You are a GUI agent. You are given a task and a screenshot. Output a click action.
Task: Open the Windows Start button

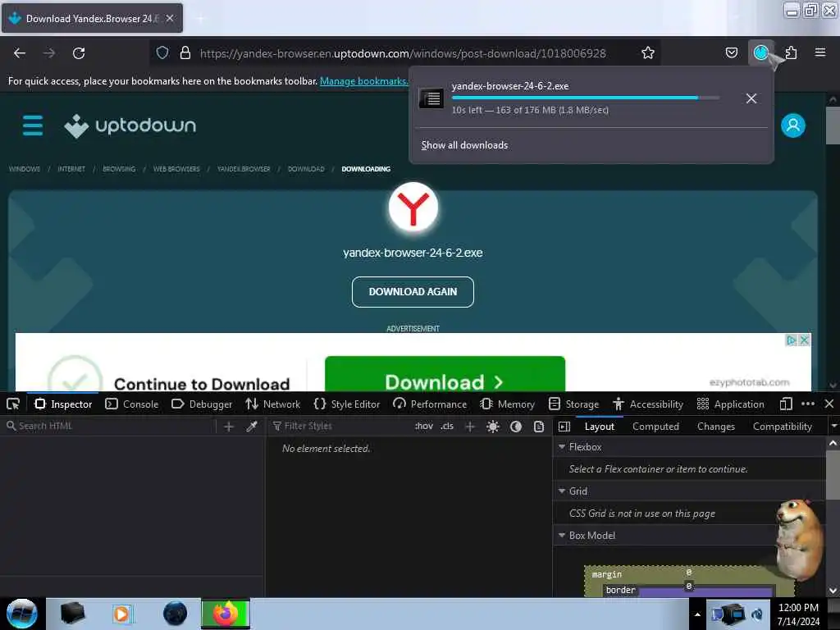point(22,614)
